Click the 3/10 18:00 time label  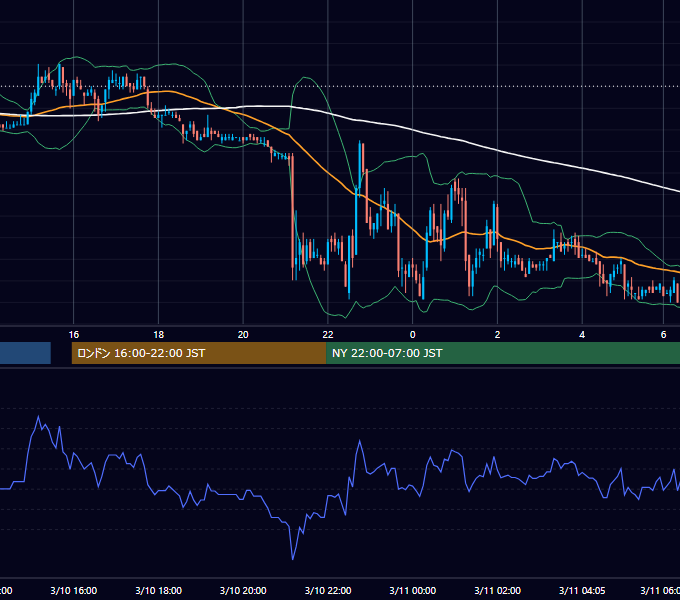[158, 591]
